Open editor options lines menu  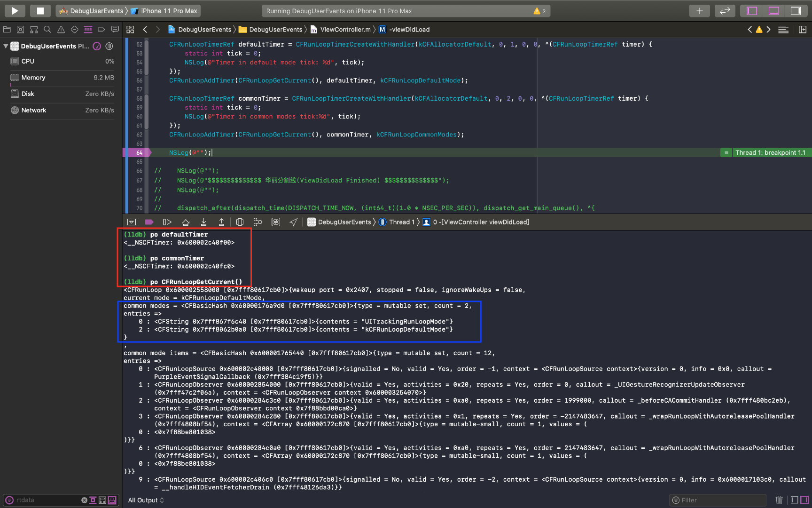tap(783, 29)
